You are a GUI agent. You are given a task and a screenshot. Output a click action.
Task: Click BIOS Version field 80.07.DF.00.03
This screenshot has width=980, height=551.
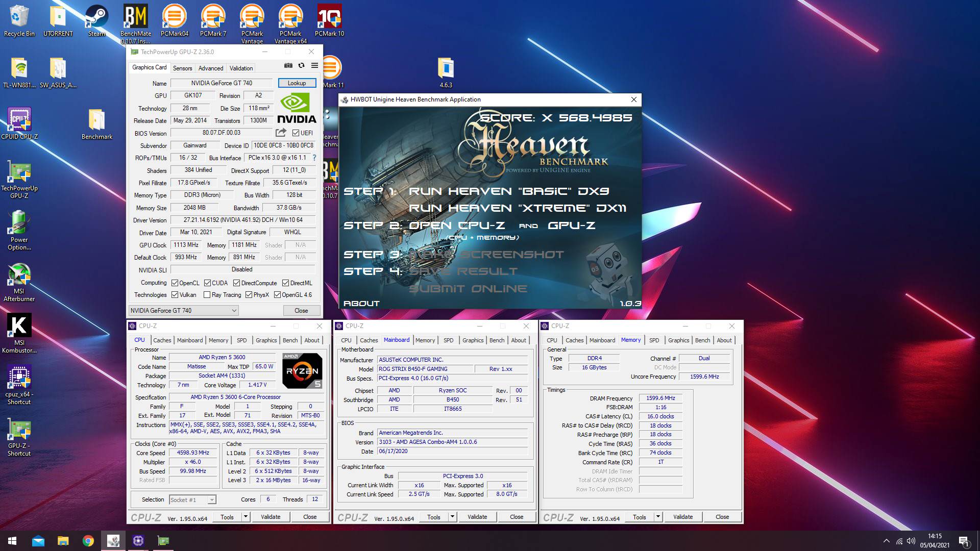coord(222,133)
